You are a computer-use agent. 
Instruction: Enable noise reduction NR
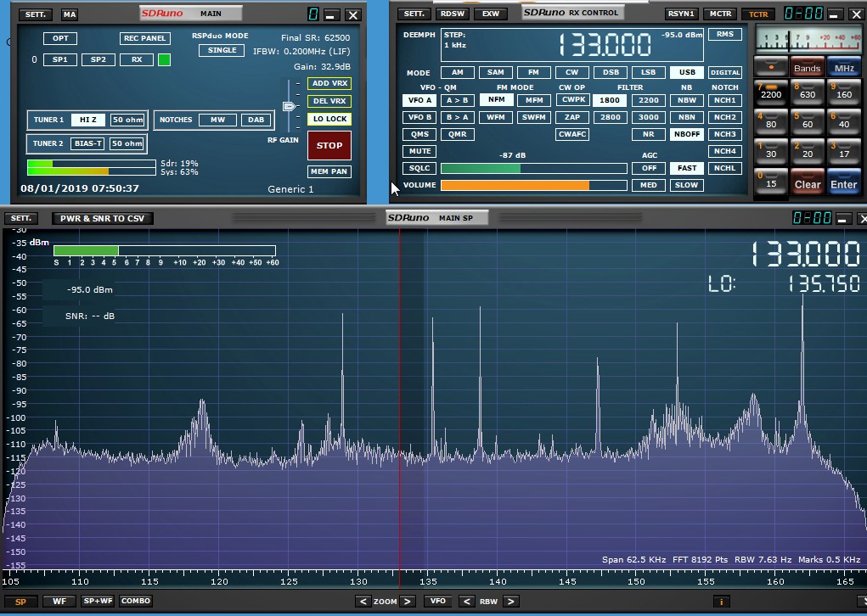coord(649,134)
